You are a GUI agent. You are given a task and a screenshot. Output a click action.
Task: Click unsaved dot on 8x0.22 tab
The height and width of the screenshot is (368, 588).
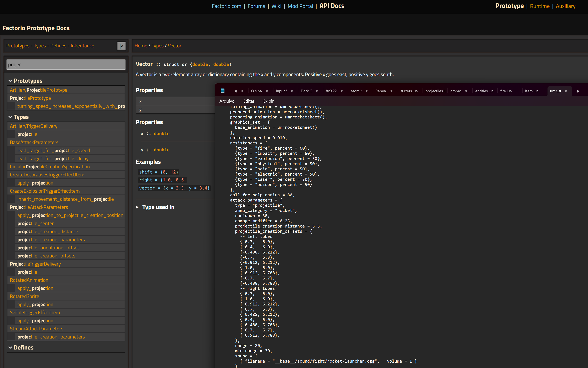[x=341, y=91]
